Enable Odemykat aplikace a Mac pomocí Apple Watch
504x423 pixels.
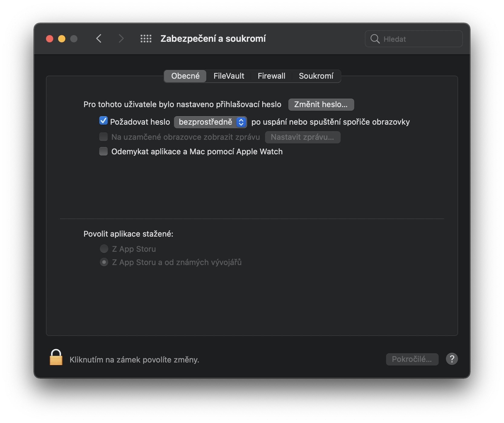pyautogui.click(x=103, y=151)
